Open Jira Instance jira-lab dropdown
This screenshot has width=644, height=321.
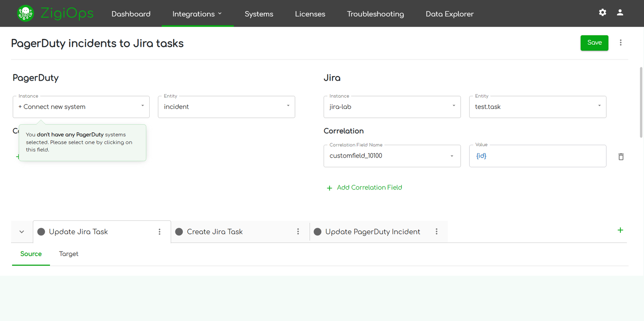point(392,107)
